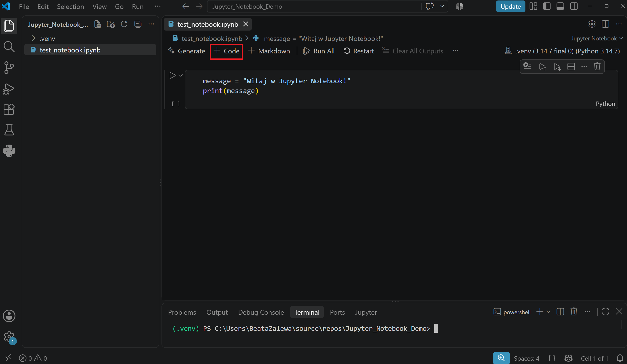Change the cell language Python label
The height and width of the screenshot is (364, 627).
605,104
